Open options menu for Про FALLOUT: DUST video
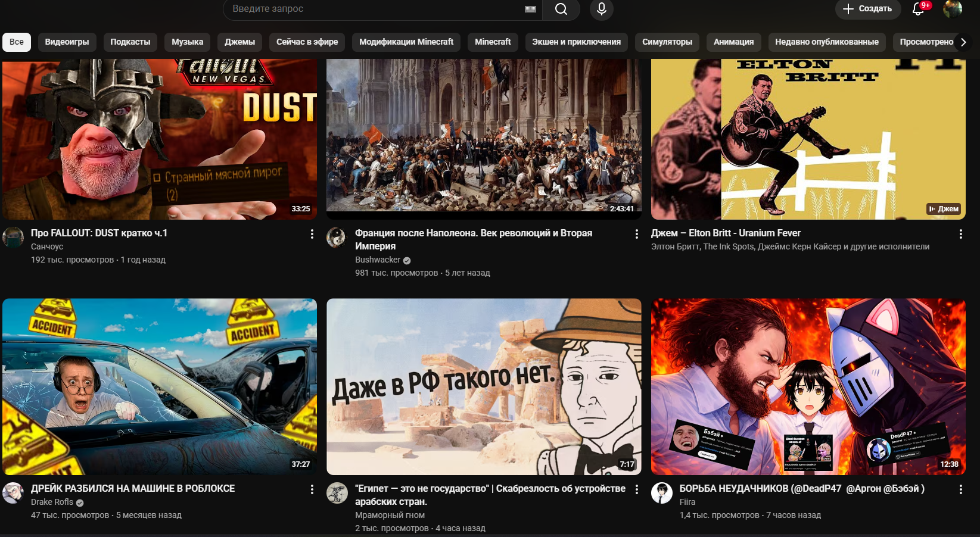The width and height of the screenshot is (980, 537). [x=312, y=234]
